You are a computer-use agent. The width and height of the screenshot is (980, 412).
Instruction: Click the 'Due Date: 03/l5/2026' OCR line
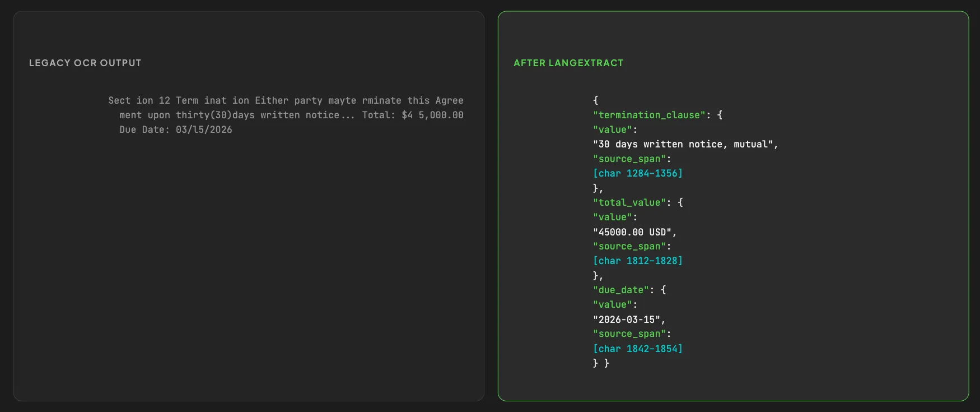[x=175, y=129]
